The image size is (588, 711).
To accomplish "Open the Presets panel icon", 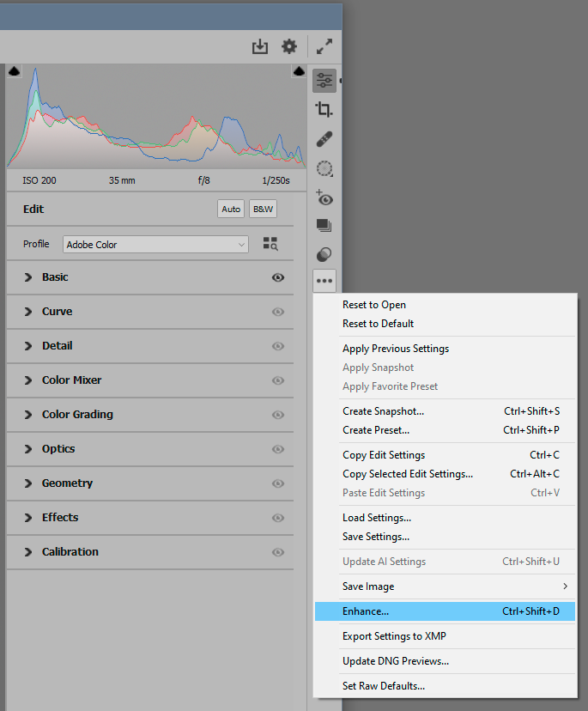I will (324, 255).
